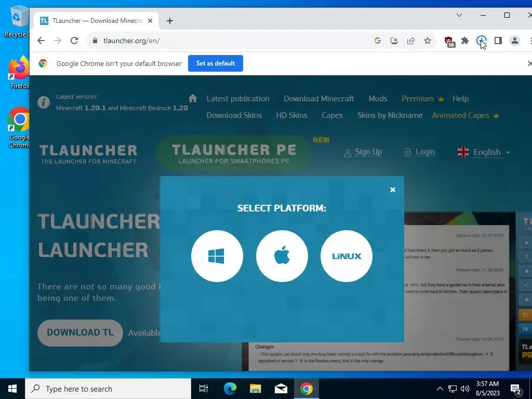Go to TLauncher home icon
The image size is (532, 399).
pos(193,98)
